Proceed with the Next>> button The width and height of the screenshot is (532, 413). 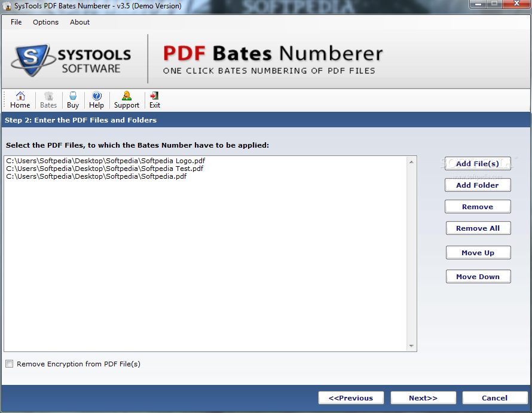click(x=423, y=397)
